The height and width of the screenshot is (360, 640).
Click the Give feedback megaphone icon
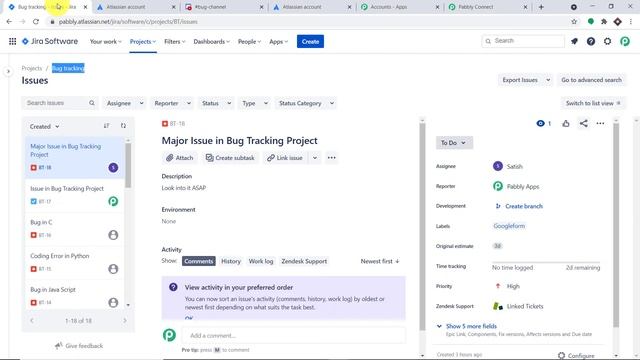[59, 346]
